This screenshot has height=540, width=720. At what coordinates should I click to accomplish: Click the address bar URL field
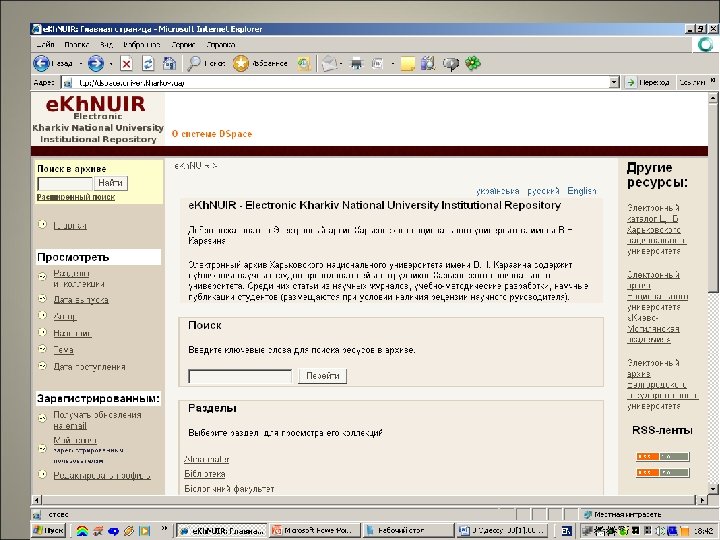(340, 83)
